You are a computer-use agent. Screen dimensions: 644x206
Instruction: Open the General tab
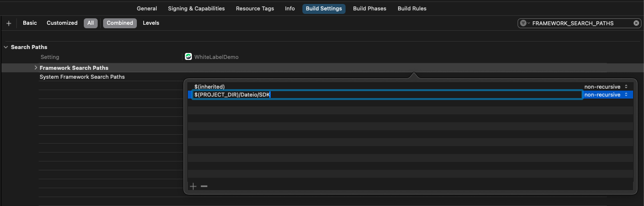point(147,8)
